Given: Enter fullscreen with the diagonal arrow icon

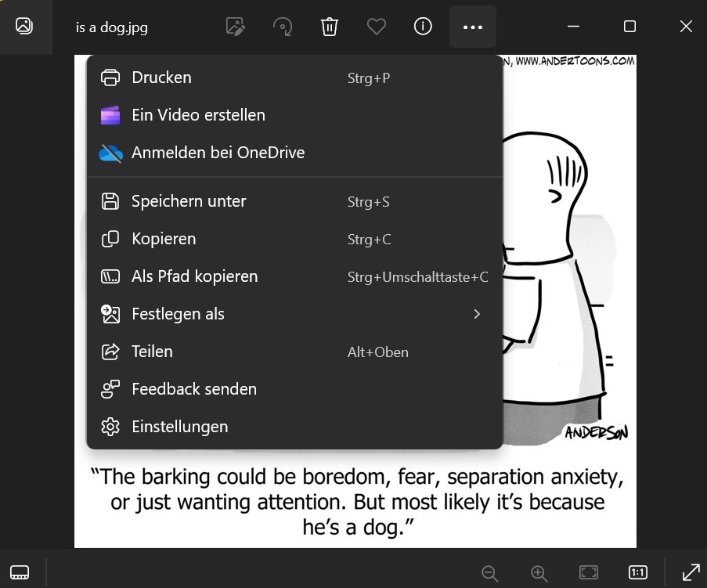Looking at the screenshot, I should pos(691,572).
